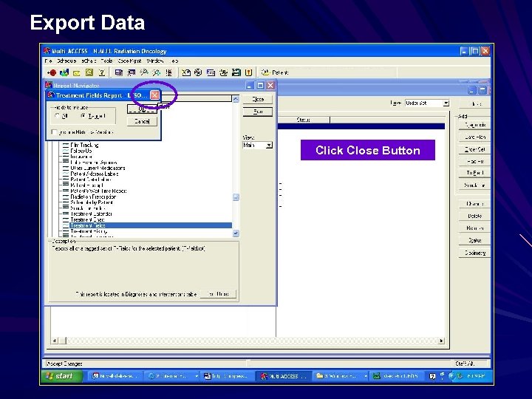Click report tree scroll up arrow
Screen dimensions: 532x399
[x=236, y=99]
